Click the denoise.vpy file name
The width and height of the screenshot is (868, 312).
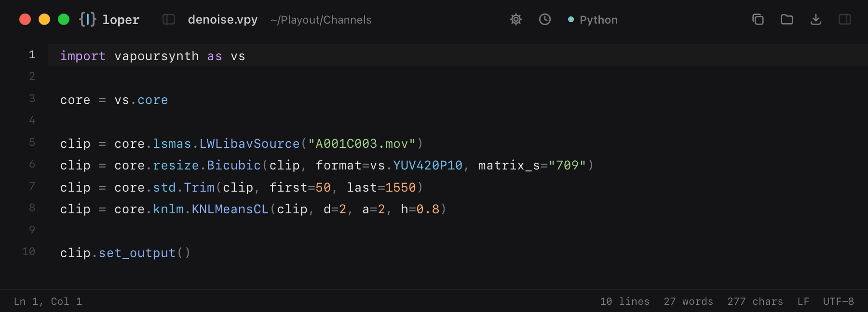tap(223, 20)
